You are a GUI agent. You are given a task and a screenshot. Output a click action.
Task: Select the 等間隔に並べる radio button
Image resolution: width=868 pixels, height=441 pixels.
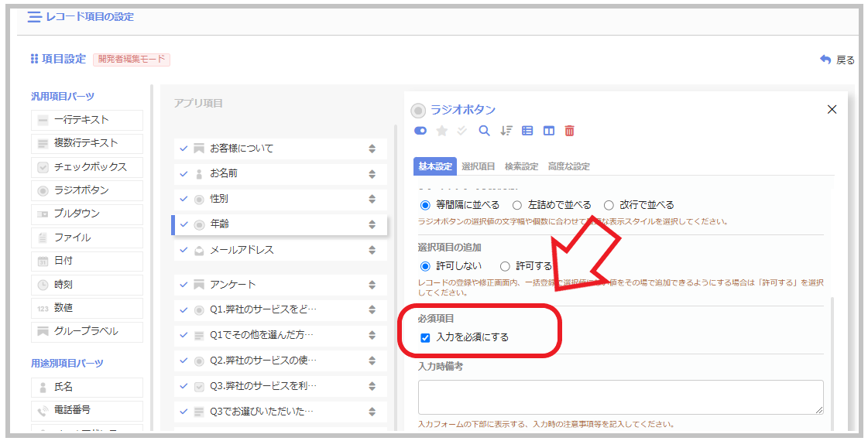[425, 205]
